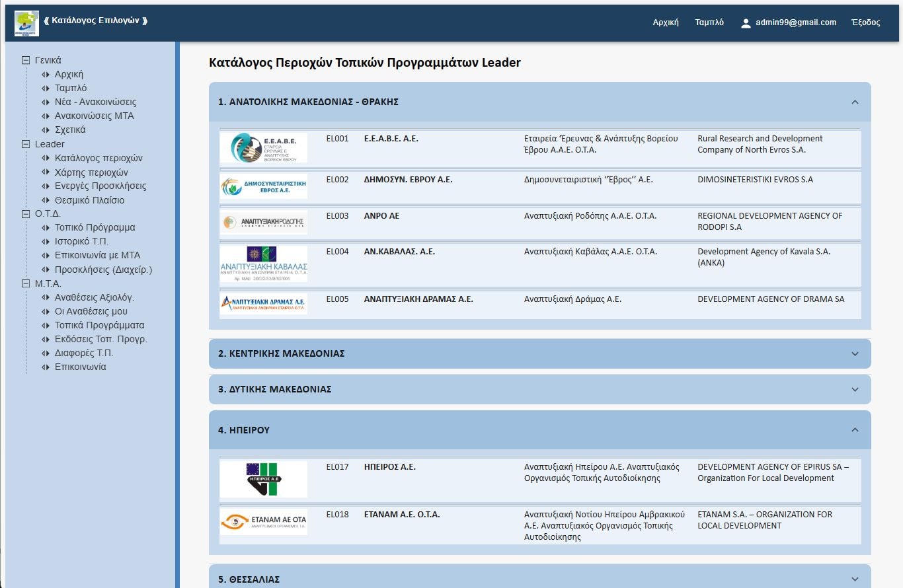The height and width of the screenshot is (588, 903).
Task: Open Τοπικό Πρόγραμμα under Ο.Τ.Δ.
Action: click(x=95, y=228)
